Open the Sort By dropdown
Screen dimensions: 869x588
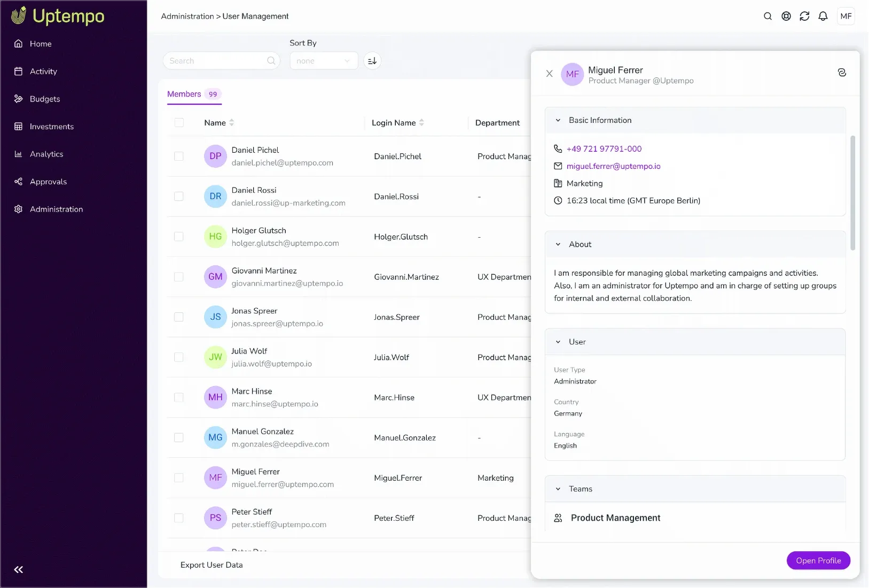click(x=324, y=61)
